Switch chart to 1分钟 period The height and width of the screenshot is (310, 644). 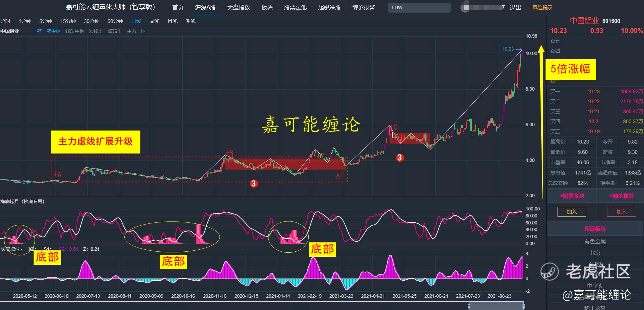[x=25, y=21]
